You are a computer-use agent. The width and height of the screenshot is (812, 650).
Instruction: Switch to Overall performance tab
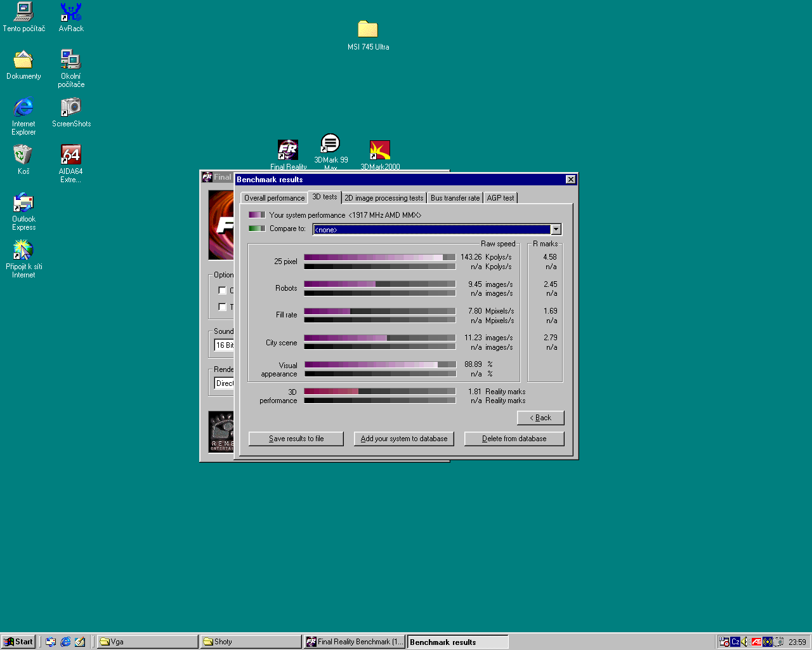point(274,198)
